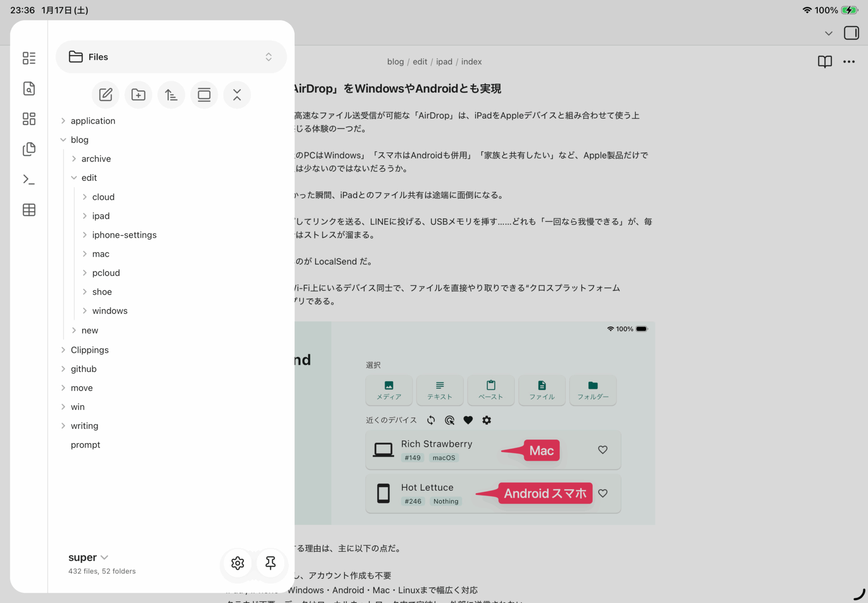This screenshot has width=868, height=603.
Task: Toggle pin on the sidebar panel
Action: pos(270,563)
